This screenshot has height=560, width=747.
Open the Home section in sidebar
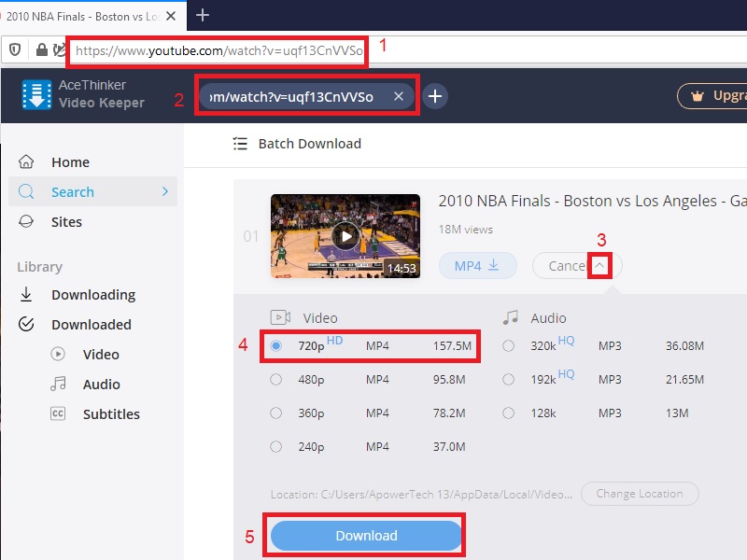[70, 161]
